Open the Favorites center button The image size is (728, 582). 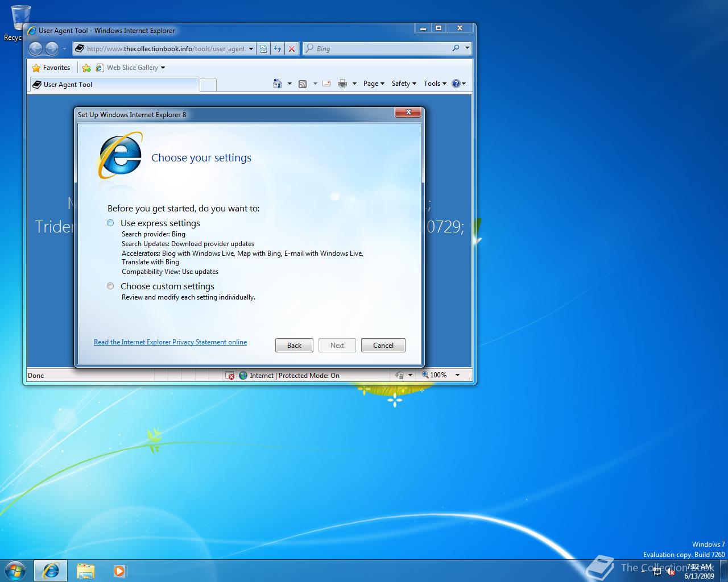[x=51, y=68]
